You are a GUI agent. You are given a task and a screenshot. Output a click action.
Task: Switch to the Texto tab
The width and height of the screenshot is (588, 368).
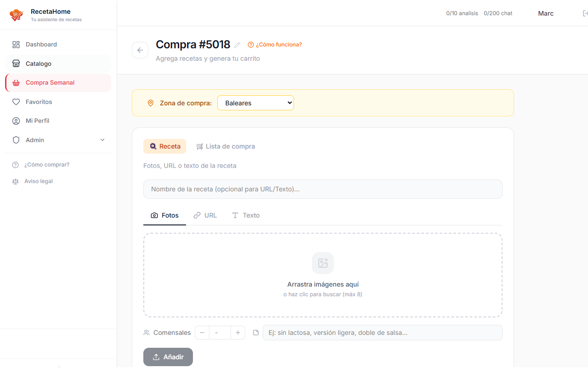pyautogui.click(x=246, y=215)
